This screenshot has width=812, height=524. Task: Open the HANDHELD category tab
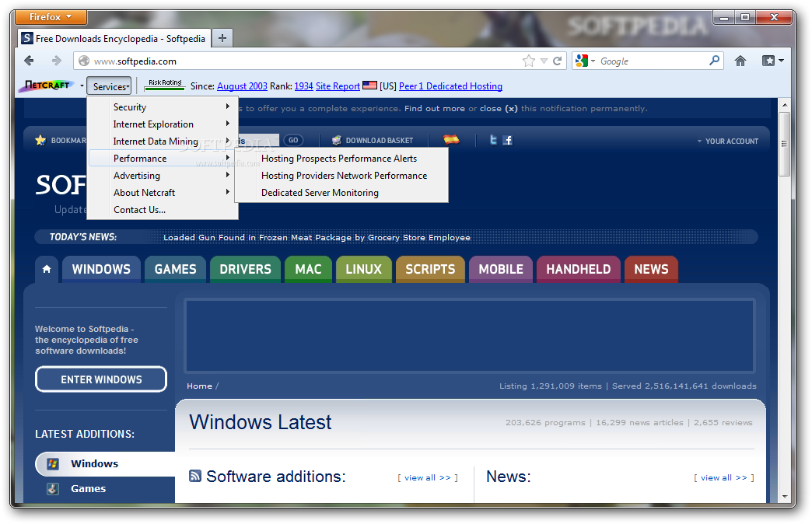click(x=579, y=269)
